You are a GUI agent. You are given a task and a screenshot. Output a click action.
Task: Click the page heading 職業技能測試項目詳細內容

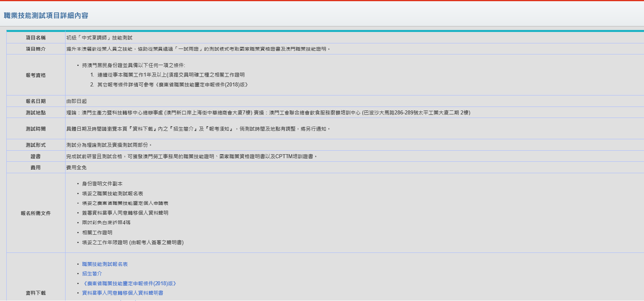click(46, 16)
